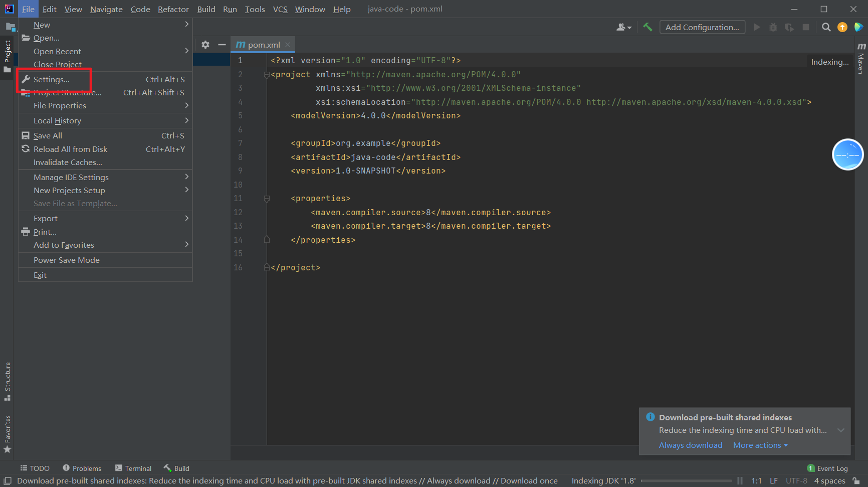Click the orange IDE update arrow icon
Screen dimensions: 868x487
[842, 27]
